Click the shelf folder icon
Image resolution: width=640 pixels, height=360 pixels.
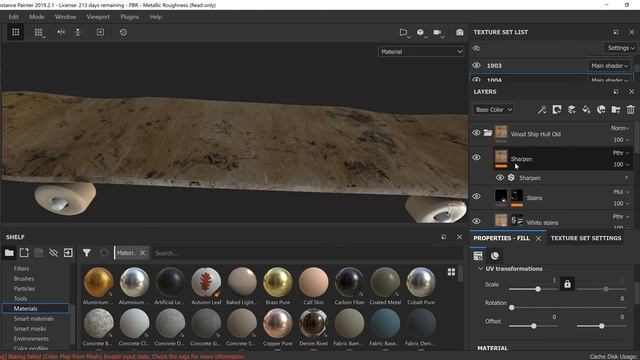(x=9, y=253)
